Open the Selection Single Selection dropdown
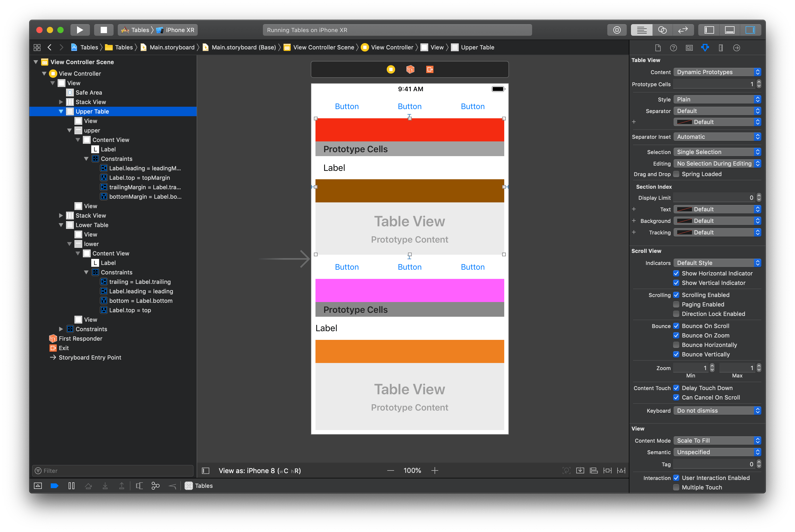Screen dimensions: 795x532 717,152
